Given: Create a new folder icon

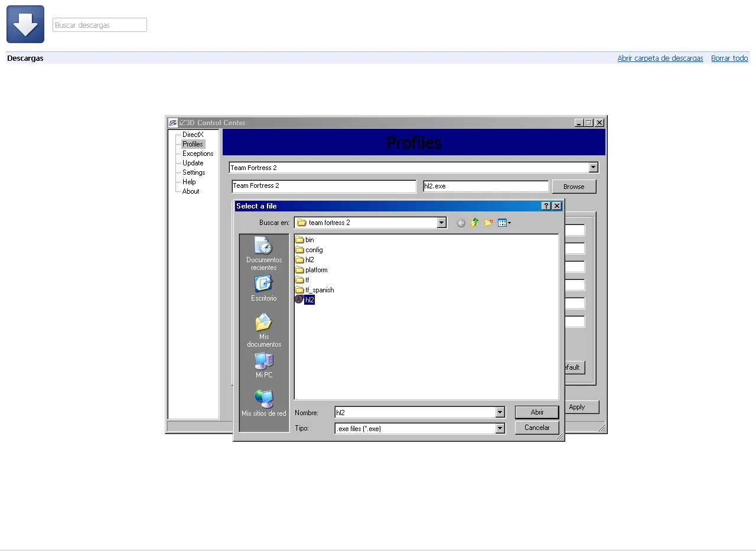Looking at the screenshot, I should click(488, 223).
